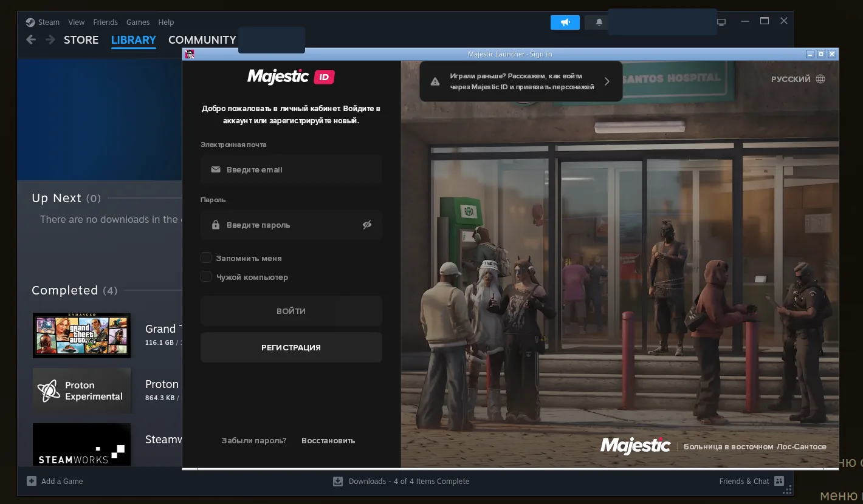Open the Steam menu
The width and height of the screenshot is (863, 504).
pos(49,22)
